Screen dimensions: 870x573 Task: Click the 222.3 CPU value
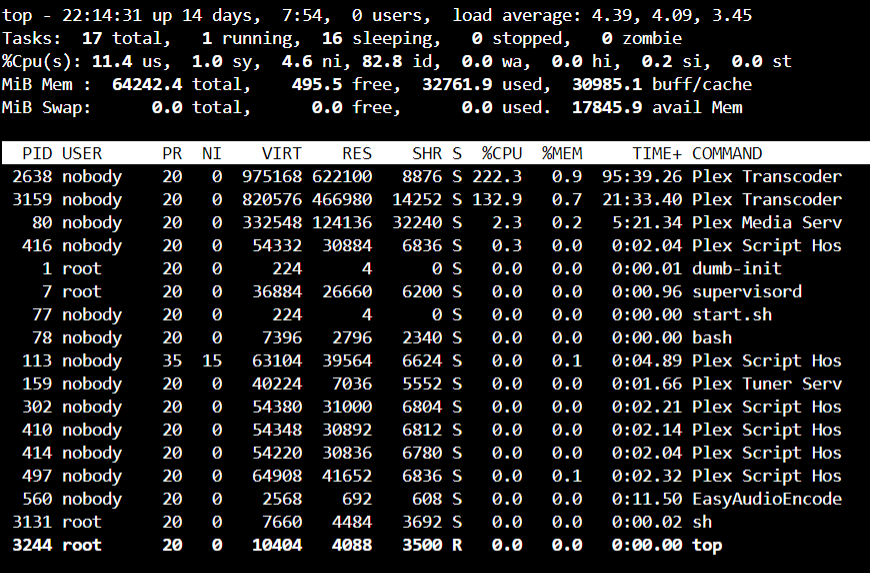pos(497,176)
